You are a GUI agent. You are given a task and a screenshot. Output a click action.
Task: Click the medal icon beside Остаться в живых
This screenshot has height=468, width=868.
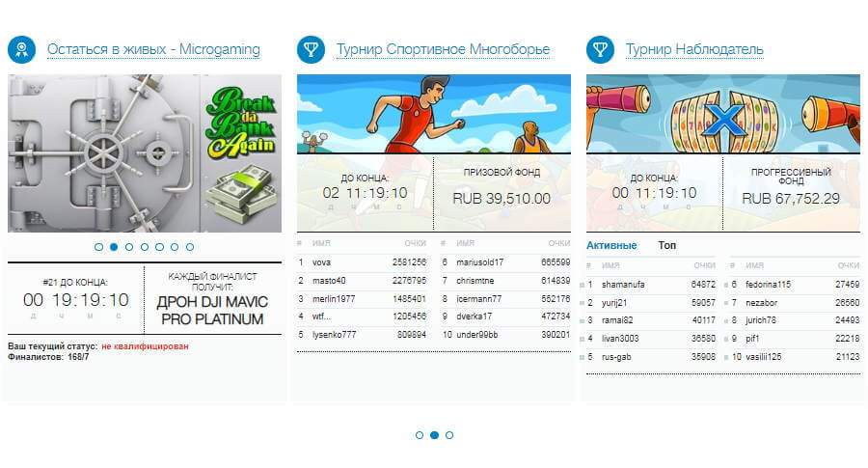click(21, 48)
